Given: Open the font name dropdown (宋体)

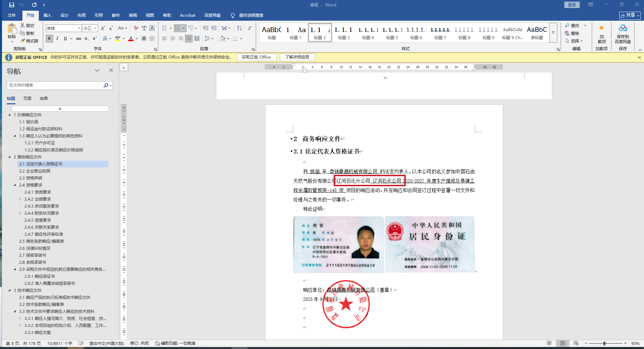Looking at the screenshot, I should [x=79, y=28].
